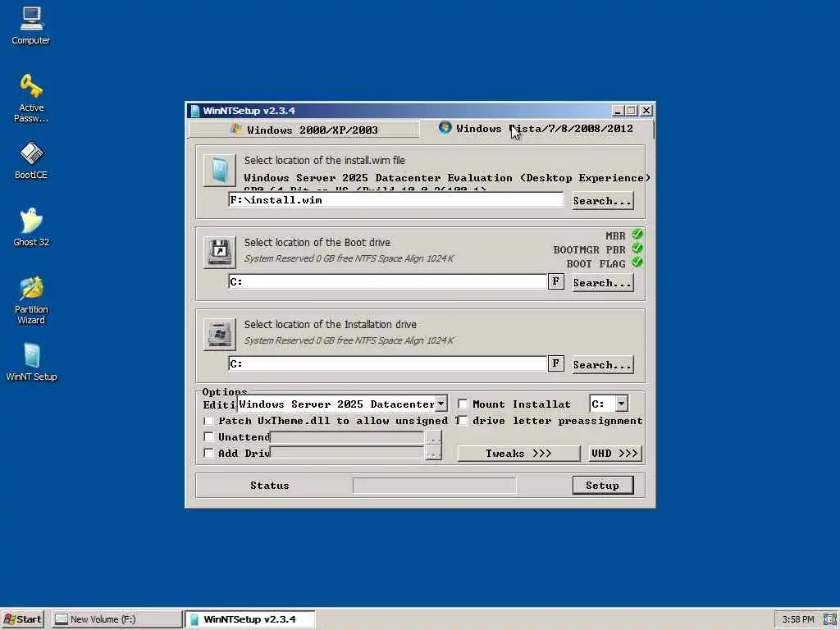Screen dimensions: 840x630
Task: Click the 3:58 PM clock
Action: tap(797, 619)
